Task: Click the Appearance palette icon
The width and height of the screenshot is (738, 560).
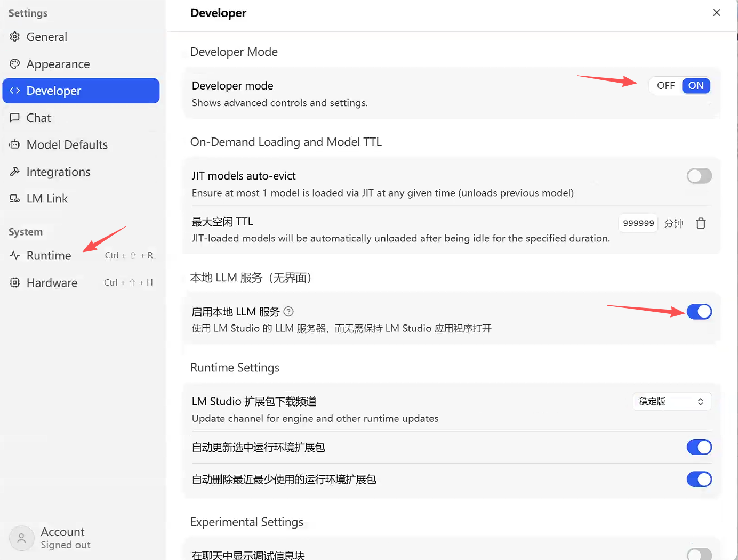Action: [x=15, y=64]
